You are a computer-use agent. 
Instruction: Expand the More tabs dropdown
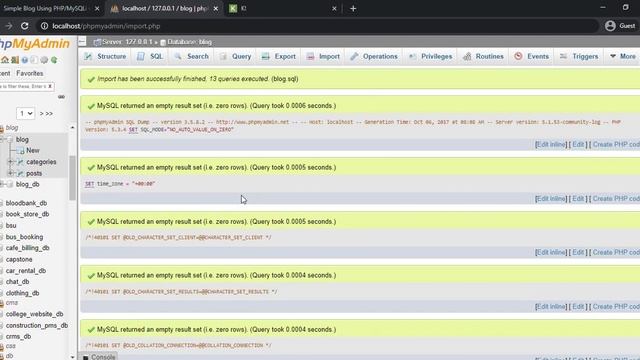pyautogui.click(x=623, y=56)
